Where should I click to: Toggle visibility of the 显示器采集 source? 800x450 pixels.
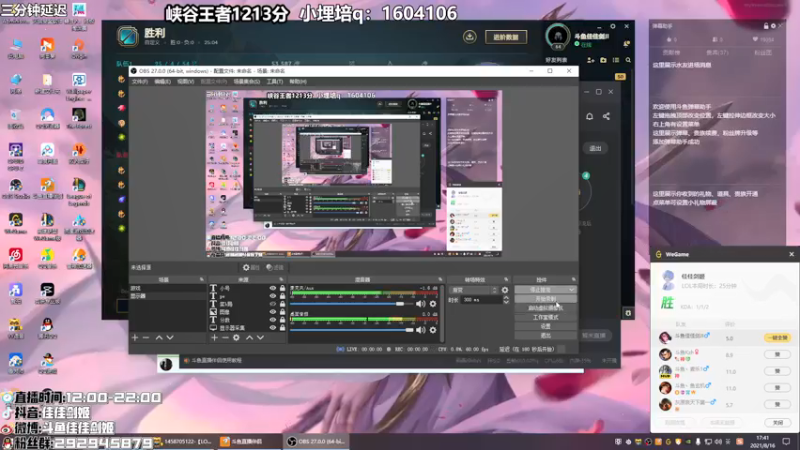point(272,328)
